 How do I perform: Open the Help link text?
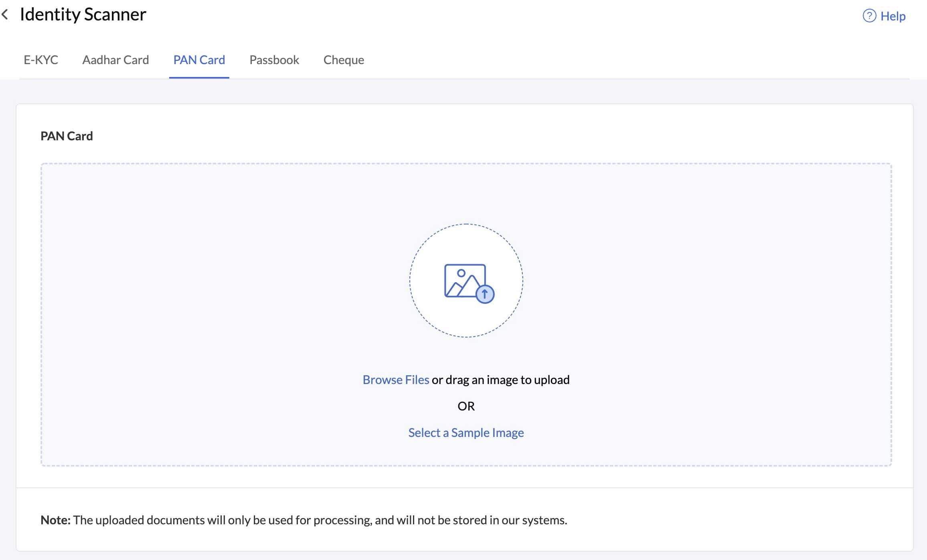(x=893, y=16)
